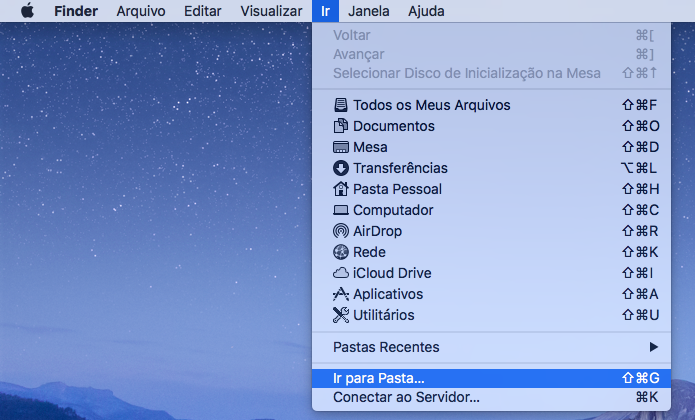Screen dimensions: 695x420
Task: Click the ⇧⌘U shortcut label
Action: click(640, 315)
